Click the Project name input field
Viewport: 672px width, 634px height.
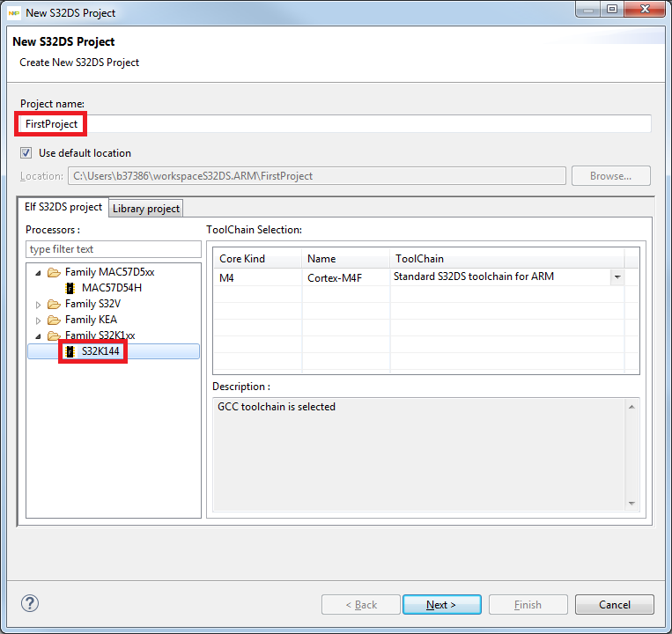[336, 124]
